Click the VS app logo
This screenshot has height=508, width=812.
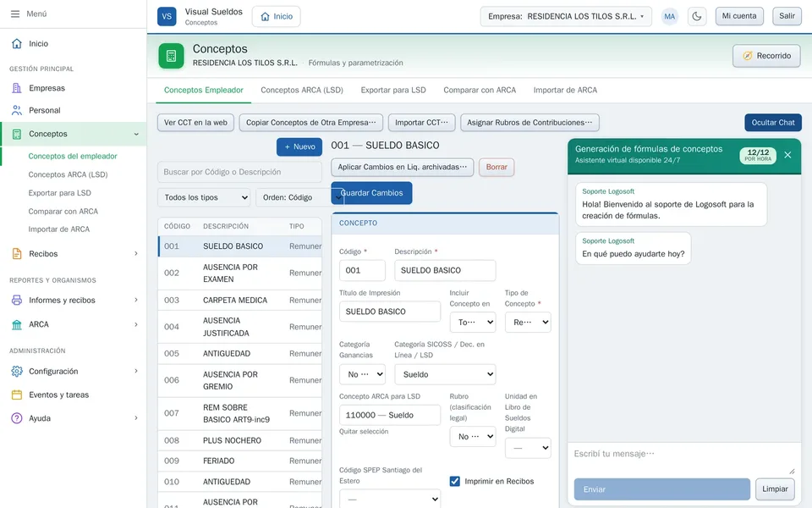pos(167,16)
